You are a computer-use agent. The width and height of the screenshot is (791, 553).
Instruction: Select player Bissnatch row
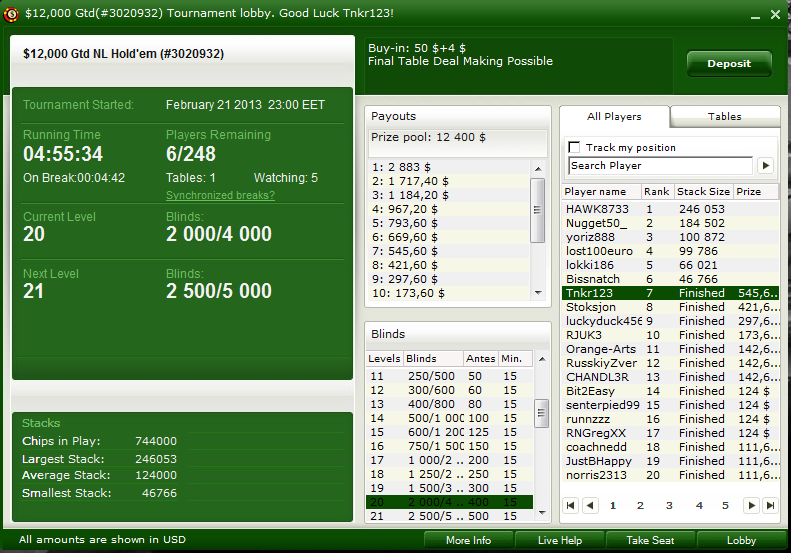671,279
